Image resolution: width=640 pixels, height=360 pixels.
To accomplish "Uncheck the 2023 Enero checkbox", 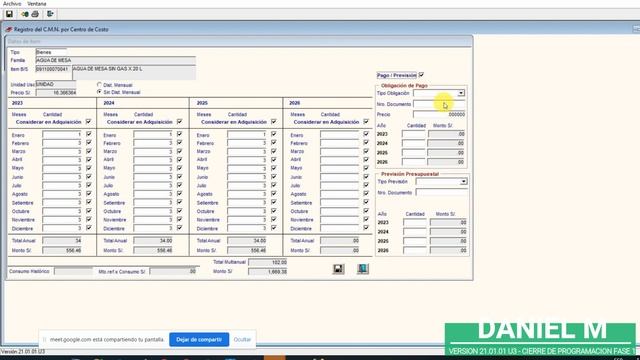I will (x=89, y=134).
